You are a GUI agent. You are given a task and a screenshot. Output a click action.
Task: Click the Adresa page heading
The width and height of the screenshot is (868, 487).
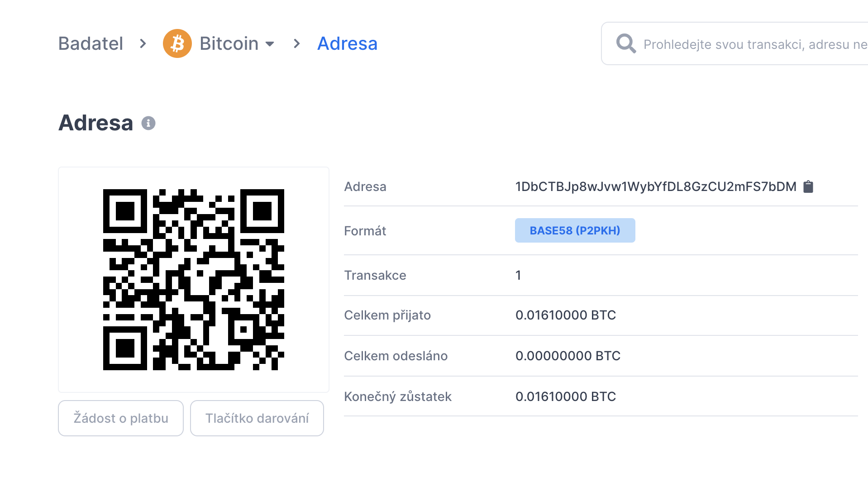coord(96,123)
